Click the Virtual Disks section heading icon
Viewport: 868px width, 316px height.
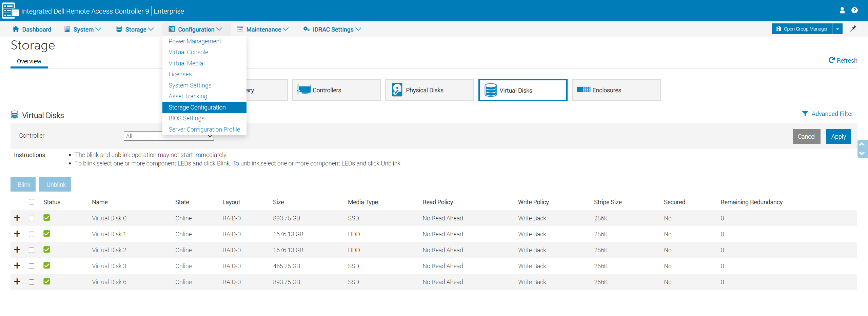click(x=15, y=115)
